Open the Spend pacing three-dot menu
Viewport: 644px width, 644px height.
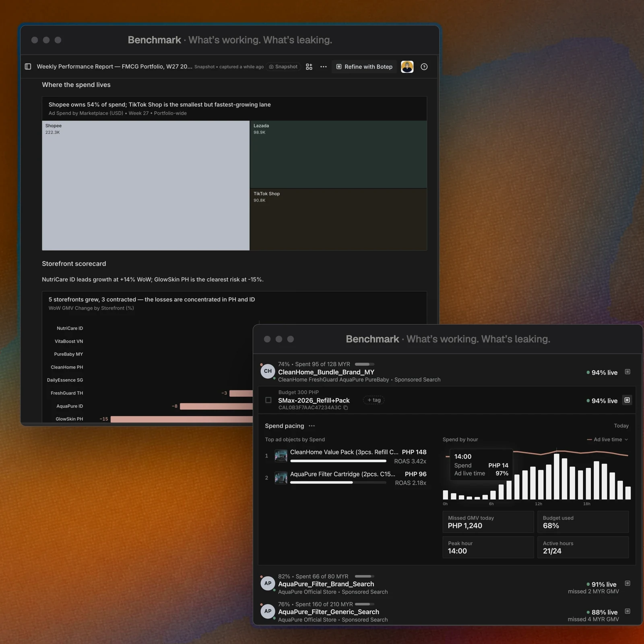[x=312, y=426]
